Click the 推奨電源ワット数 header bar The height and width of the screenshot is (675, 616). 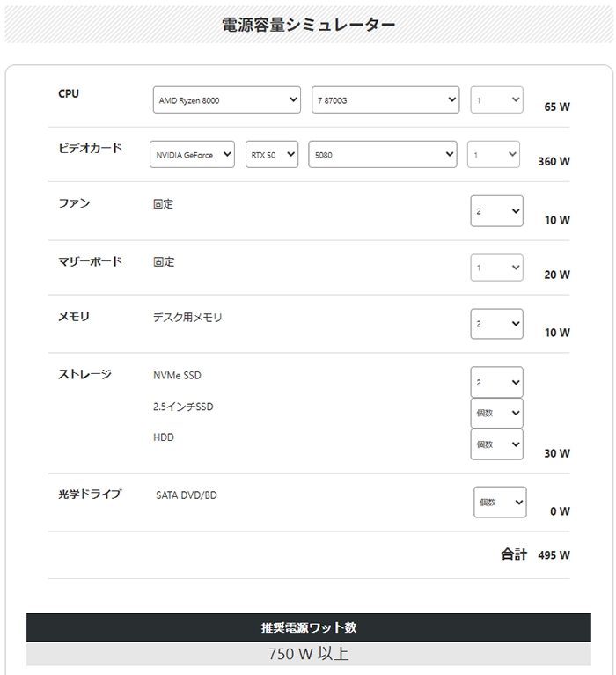coord(308,627)
